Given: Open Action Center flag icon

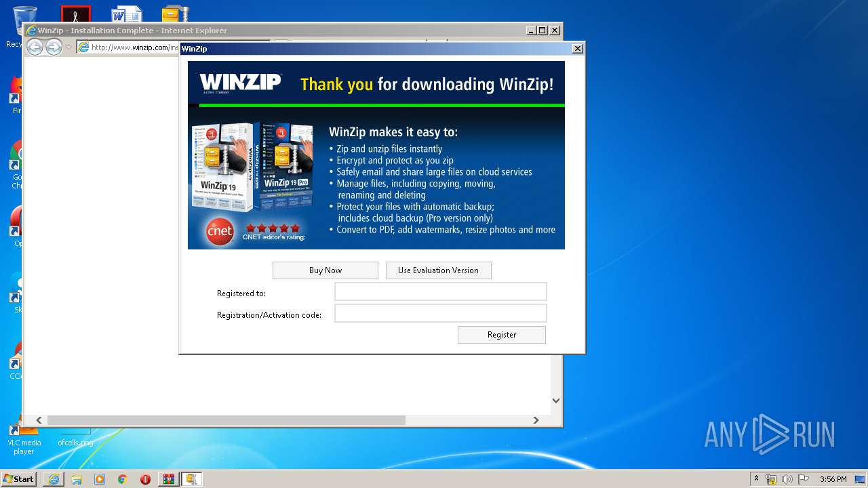Looking at the screenshot, I should (x=804, y=479).
